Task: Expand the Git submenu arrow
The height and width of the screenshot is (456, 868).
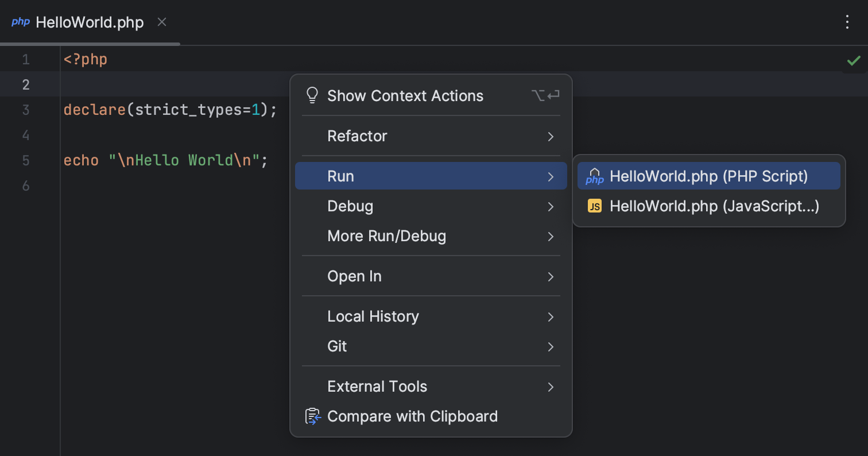Action: [550, 347]
